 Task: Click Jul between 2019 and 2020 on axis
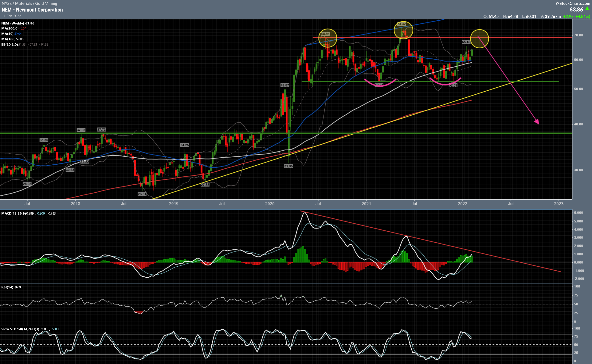pyautogui.click(x=222, y=204)
